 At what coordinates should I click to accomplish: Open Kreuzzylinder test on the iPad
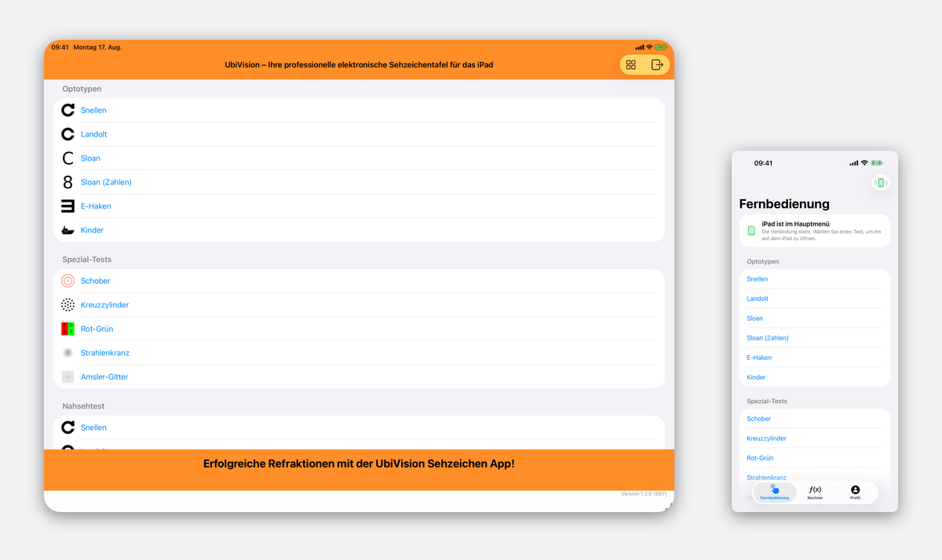359,305
